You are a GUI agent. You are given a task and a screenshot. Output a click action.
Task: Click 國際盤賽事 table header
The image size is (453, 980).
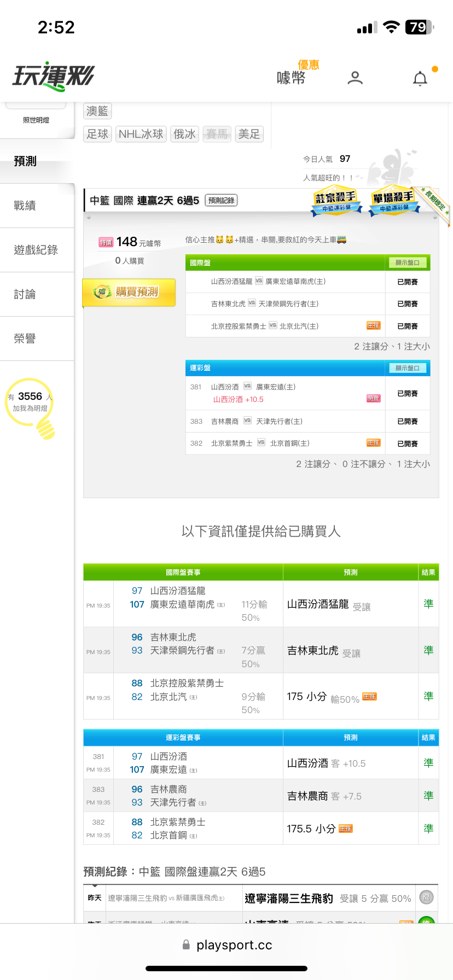[183, 573]
